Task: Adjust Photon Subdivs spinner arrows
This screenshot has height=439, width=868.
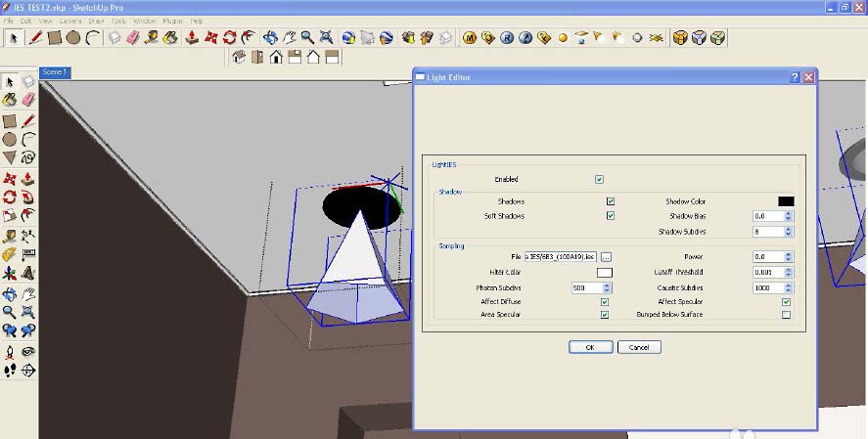Action: (x=607, y=288)
